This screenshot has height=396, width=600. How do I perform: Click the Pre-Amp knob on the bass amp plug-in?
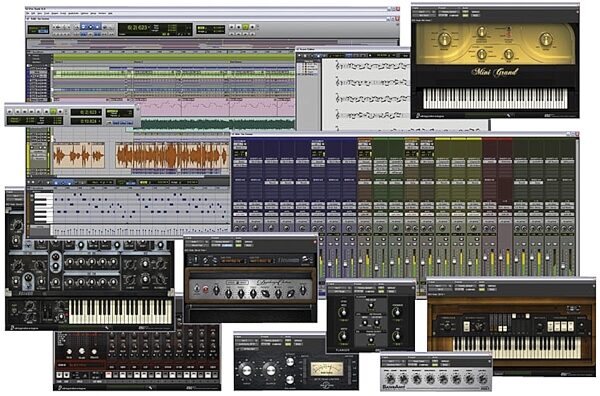391,379
